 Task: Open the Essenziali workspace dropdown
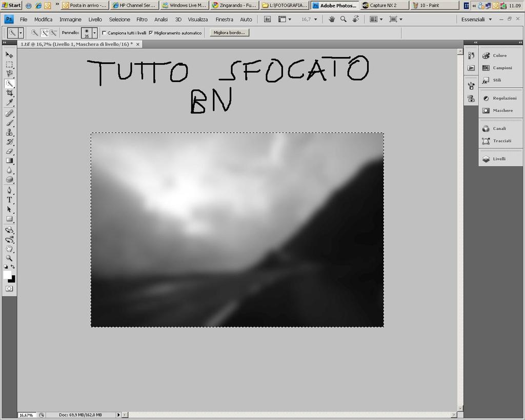tap(476, 19)
